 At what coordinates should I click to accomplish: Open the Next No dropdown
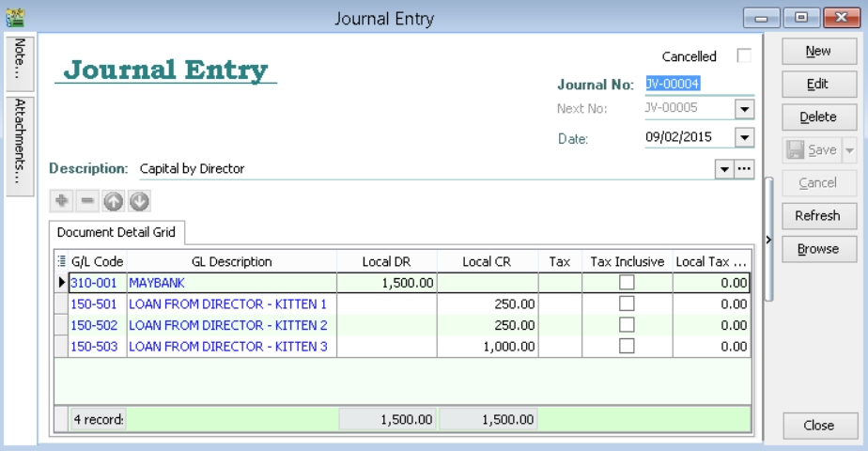coord(744,109)
